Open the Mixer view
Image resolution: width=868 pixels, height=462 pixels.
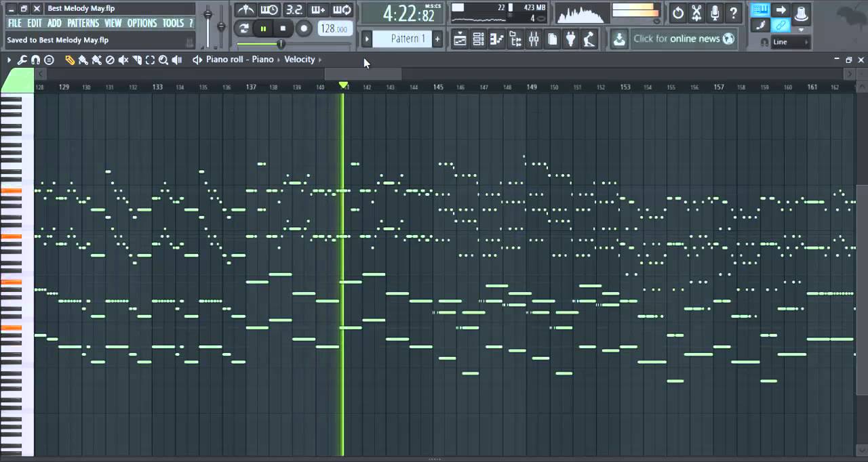click(x=534, y=39)
